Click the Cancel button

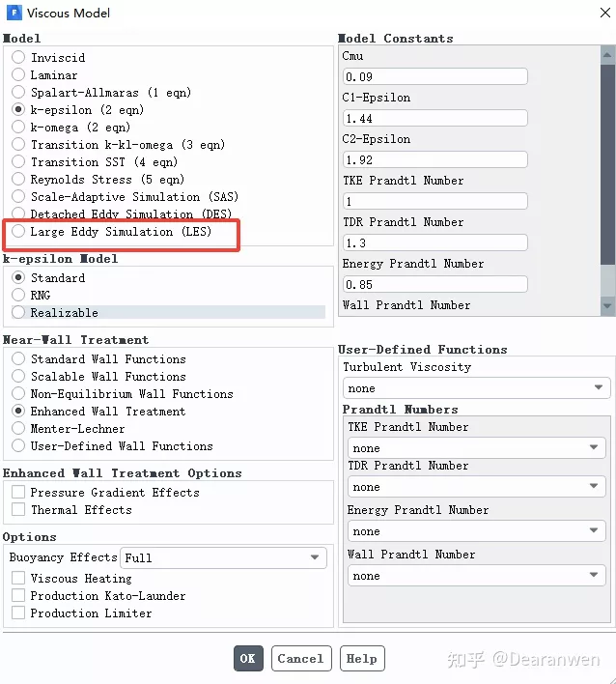pos(301,658)
